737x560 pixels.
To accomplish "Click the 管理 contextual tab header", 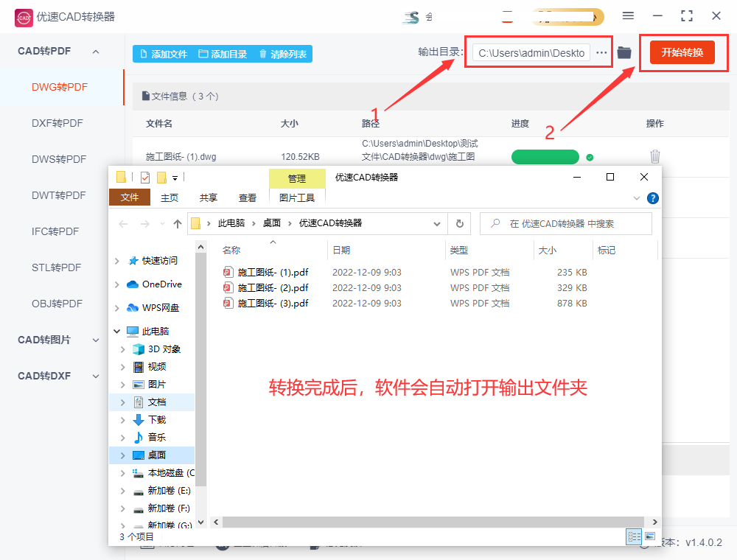I will point(297,178).
